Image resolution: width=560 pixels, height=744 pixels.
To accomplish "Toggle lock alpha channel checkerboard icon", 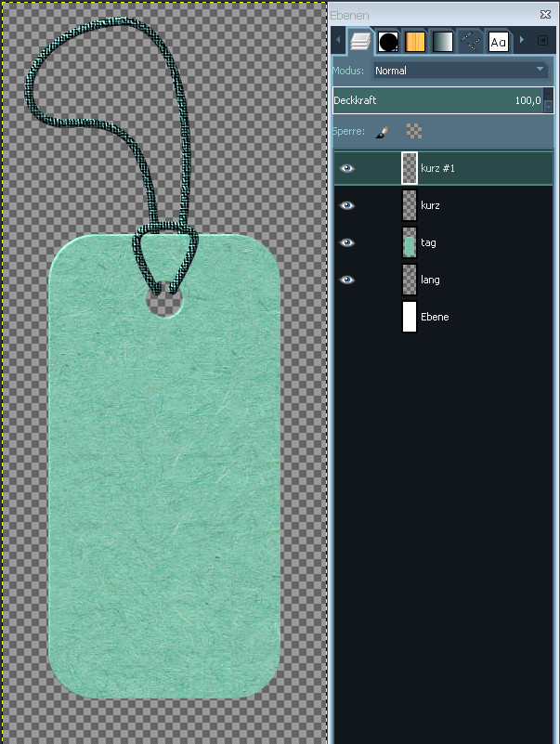I will [414, 132].
